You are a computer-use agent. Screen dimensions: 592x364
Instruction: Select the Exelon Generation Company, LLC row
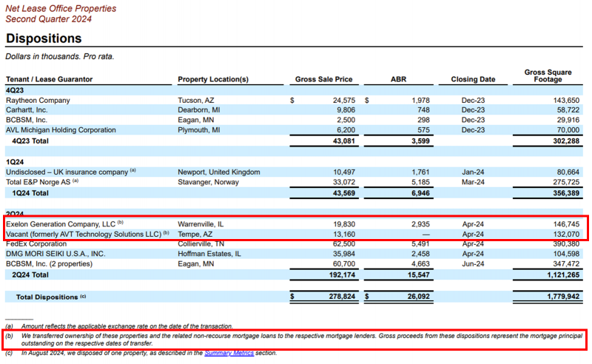pyautogui.click(x=61, y=223)
